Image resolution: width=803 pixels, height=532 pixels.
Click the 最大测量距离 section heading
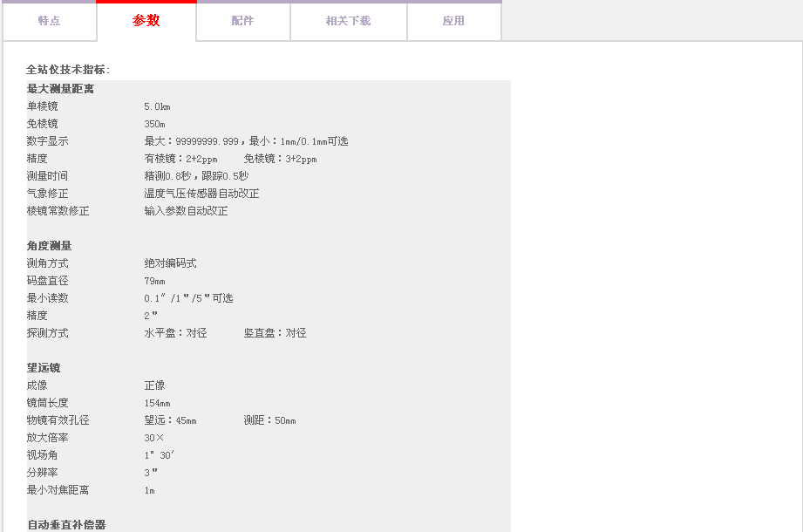point(60,89)
